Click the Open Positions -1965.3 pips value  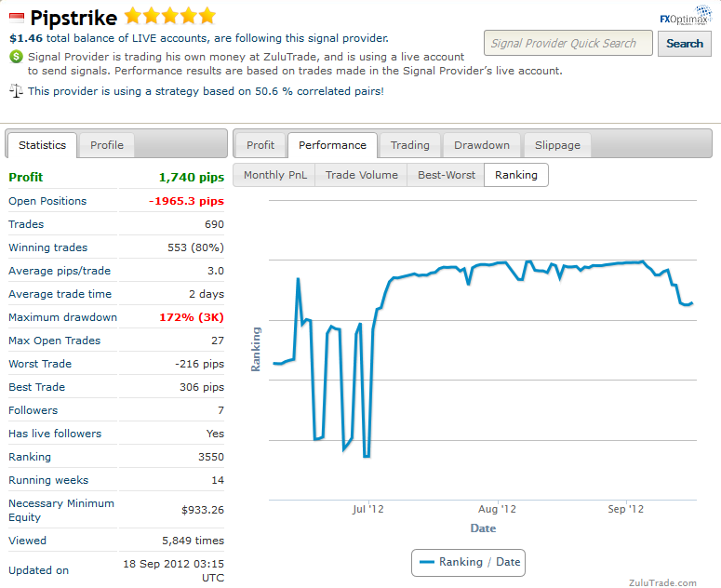[186, 201]
